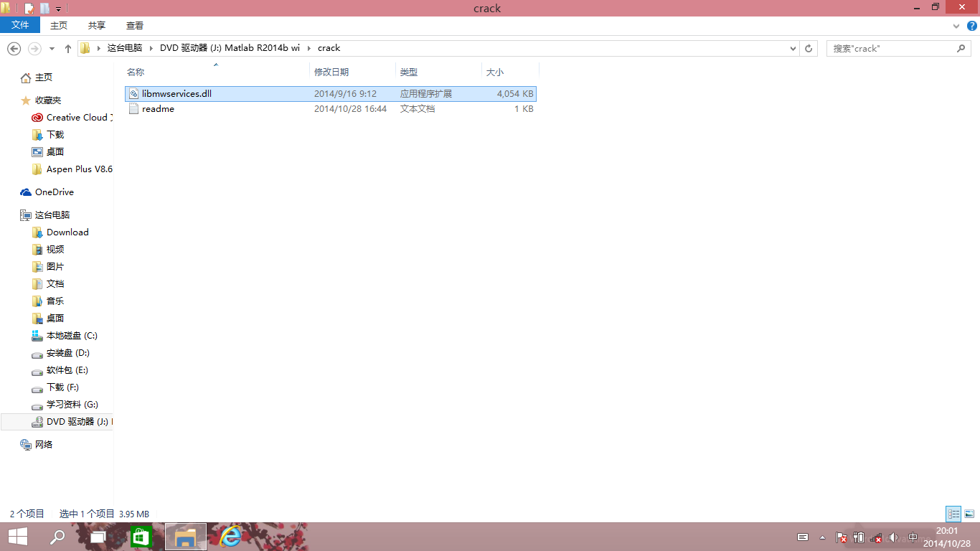Viewport: 980px width, 551px height.
Task: Open the Windows Start button
Action: (17, 537)
